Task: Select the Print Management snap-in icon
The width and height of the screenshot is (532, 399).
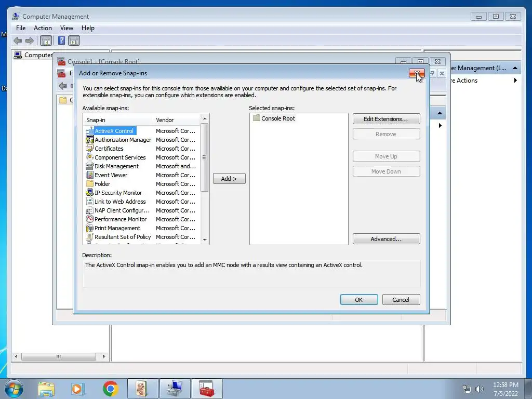Action: (x=89, y=228)
